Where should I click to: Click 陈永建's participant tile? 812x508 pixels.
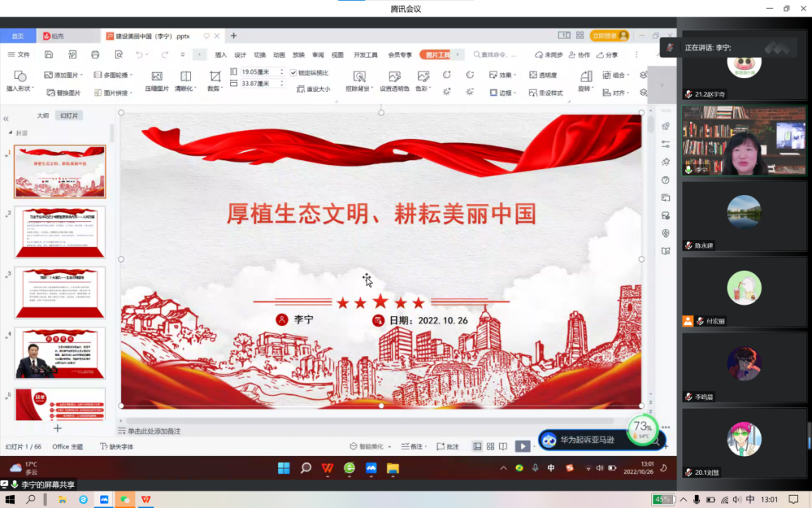click(744, 217)
